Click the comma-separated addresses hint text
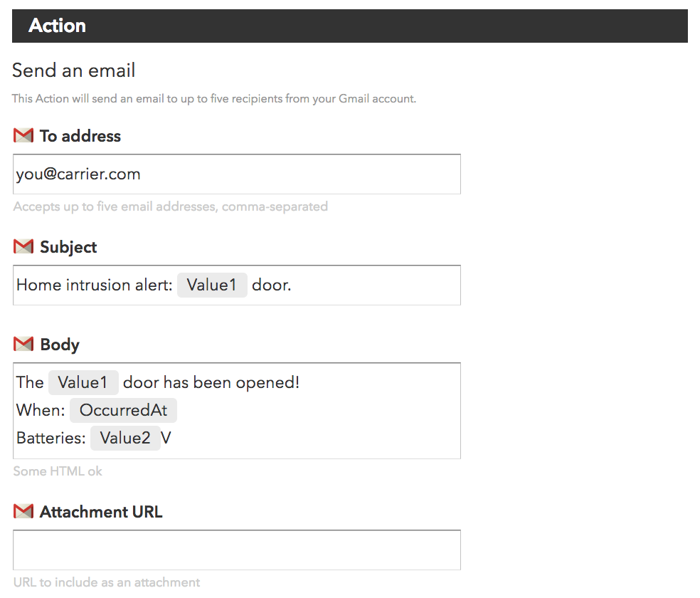The height and width of the screenshot is (598, 700). point(170,206)
